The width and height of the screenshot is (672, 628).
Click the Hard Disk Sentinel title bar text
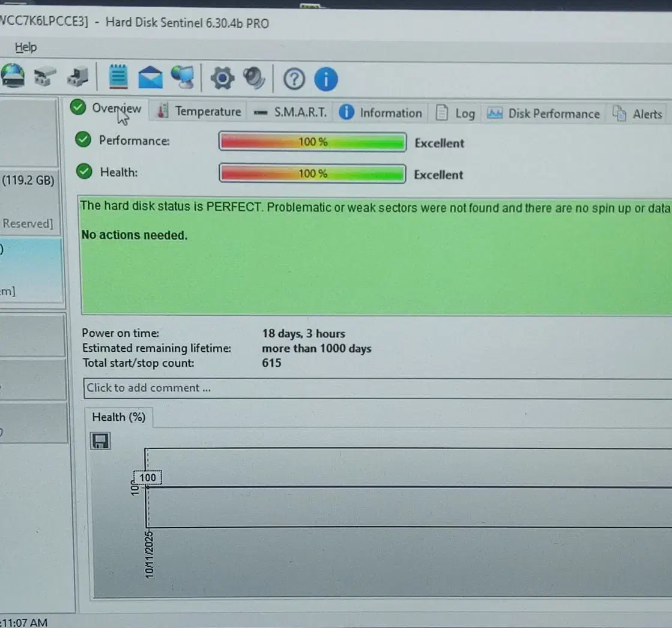click(x=187, y=23)
